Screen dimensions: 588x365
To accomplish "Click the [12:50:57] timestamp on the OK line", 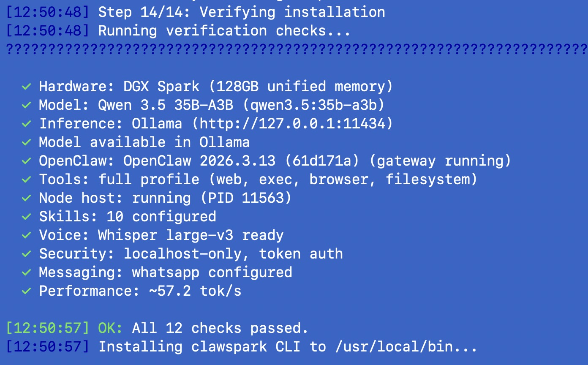I will click(48, 328).
